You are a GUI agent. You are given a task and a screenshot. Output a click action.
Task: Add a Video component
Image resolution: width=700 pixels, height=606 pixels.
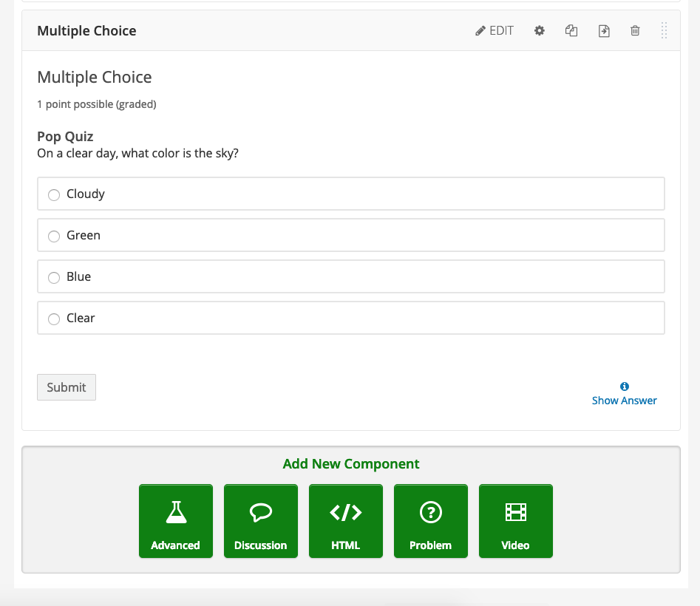516,521
